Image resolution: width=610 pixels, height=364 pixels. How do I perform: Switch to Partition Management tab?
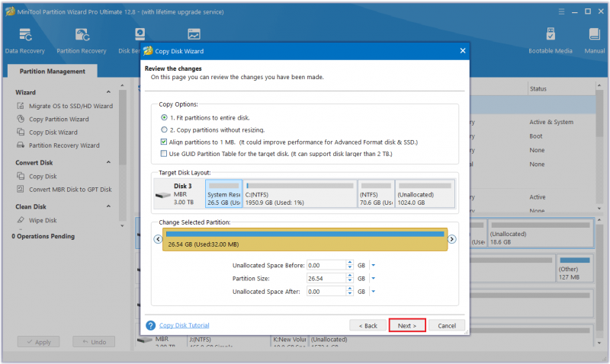click(x=52, y=71)
